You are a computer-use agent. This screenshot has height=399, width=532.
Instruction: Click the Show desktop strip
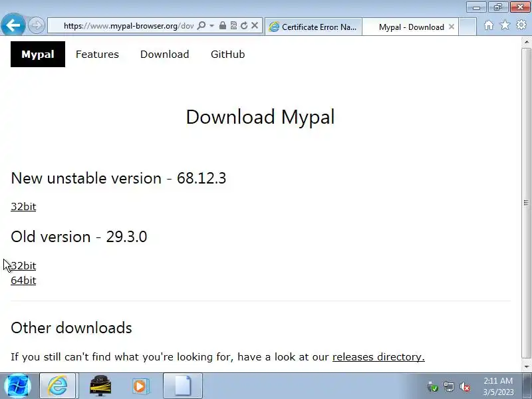[x=527, y=386]
